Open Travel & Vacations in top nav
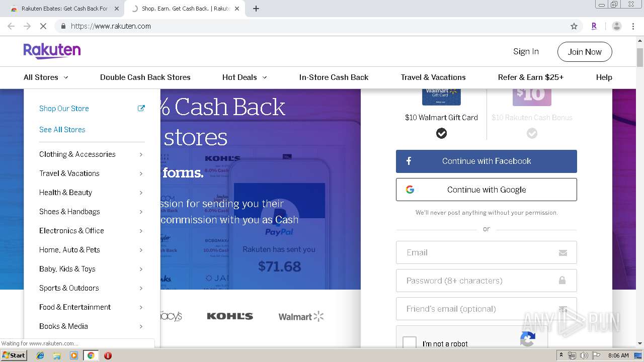 433,77
